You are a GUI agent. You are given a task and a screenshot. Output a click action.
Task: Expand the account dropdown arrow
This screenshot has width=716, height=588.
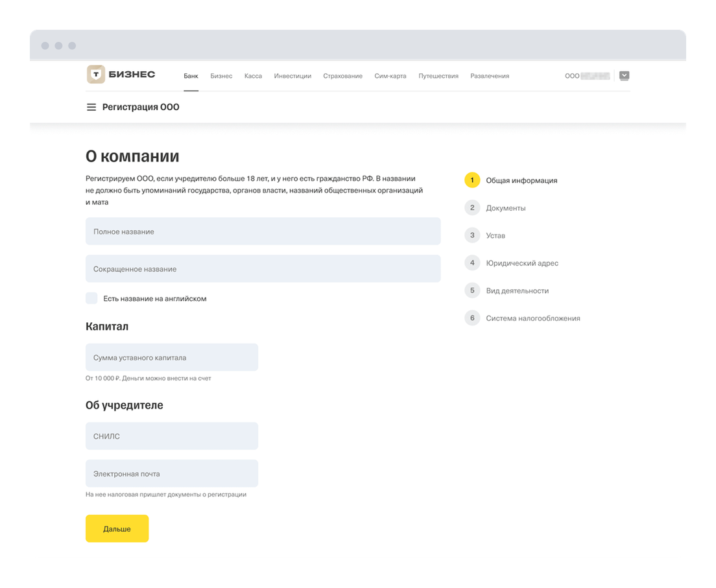[624, 76]
